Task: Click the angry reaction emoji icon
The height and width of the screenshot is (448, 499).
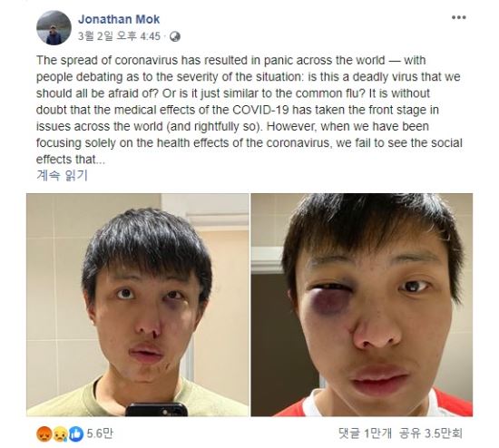Action: tap(44, 434)
